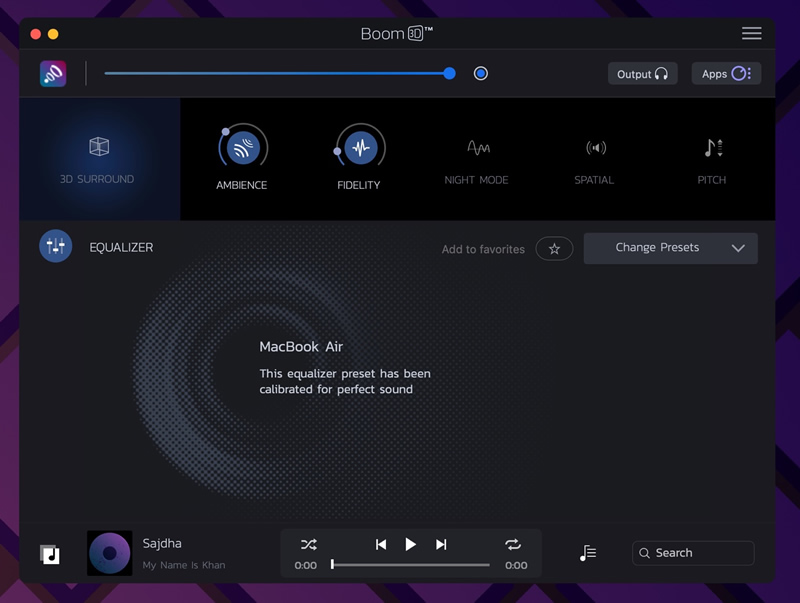Click the Search input field
The height and width of the screenshot is (603, 800).
tap(693, 553)
